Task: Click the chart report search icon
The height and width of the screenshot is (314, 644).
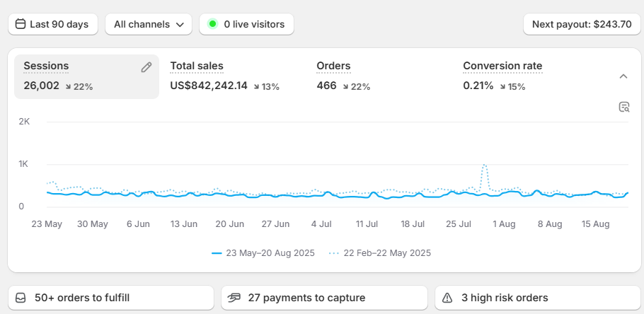Action: [x=623, y=107]
